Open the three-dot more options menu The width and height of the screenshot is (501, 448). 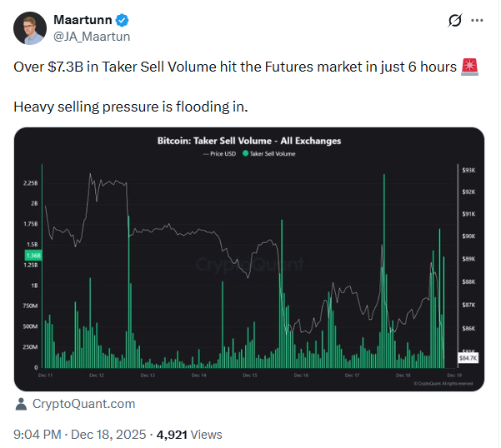coord(478,20)
